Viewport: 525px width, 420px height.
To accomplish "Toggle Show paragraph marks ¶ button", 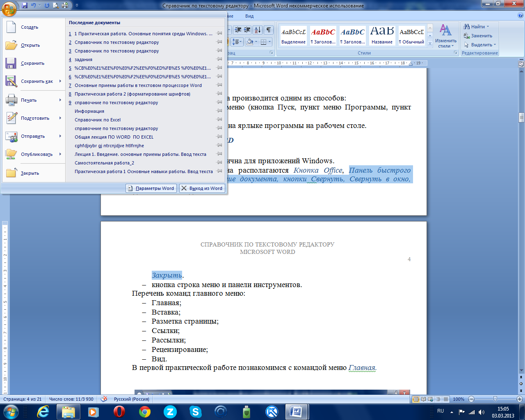I will coord(269,30).
